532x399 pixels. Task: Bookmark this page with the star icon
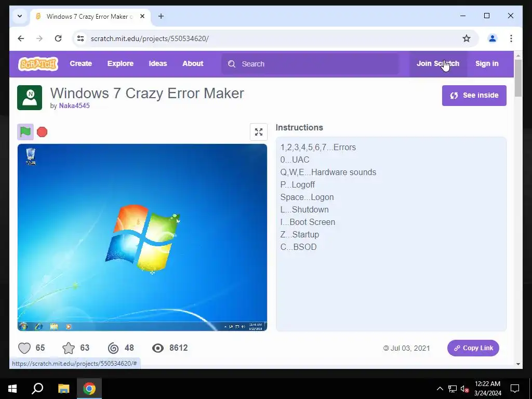[467, 38]
